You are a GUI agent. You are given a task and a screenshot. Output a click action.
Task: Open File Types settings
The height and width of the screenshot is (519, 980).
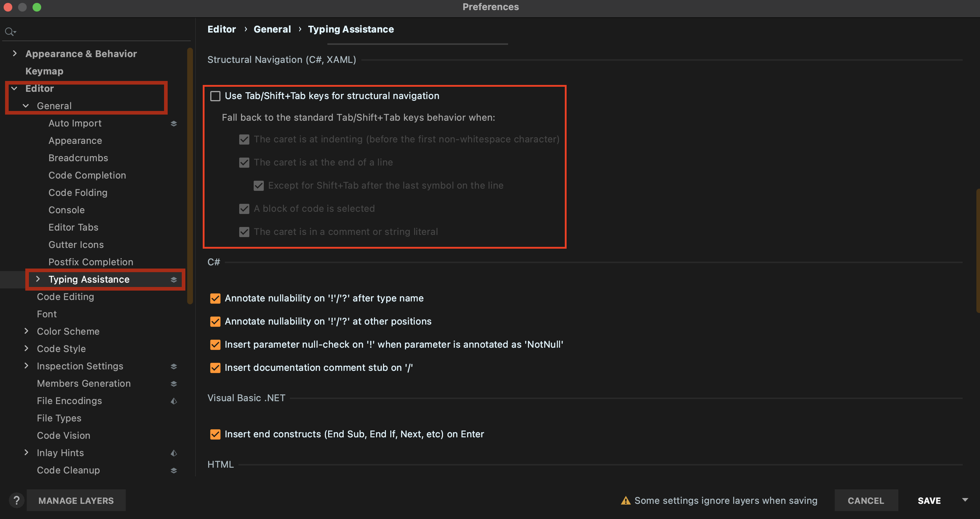[x=59, y=418]
